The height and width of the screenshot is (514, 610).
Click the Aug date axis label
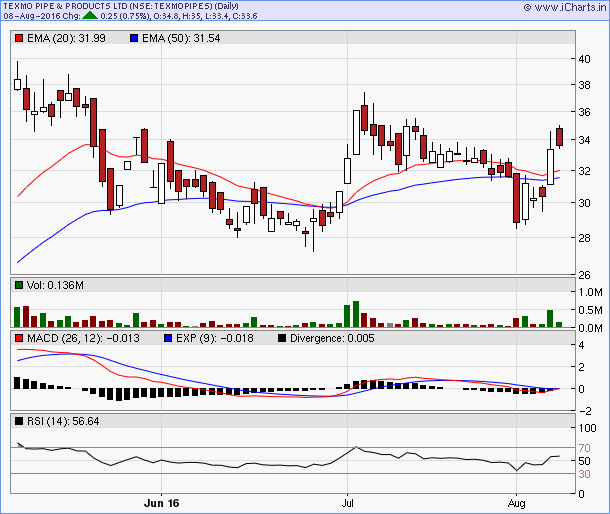516,503
